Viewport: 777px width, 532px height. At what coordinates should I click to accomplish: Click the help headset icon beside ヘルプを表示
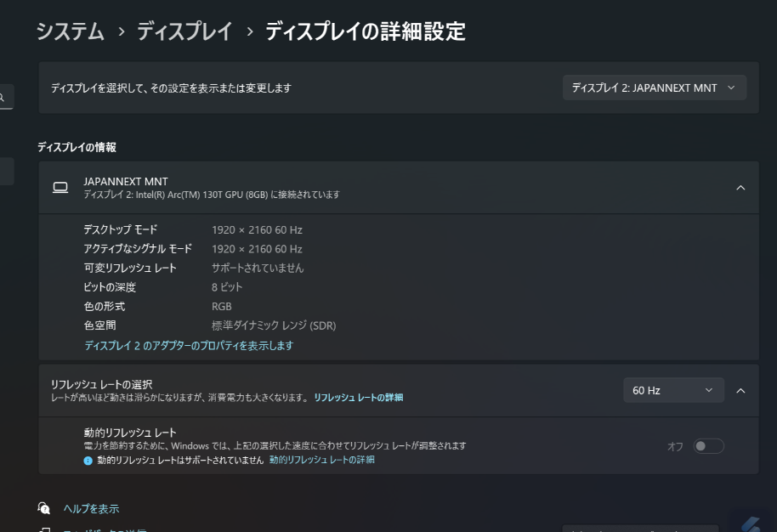click(x=44, y=508)
